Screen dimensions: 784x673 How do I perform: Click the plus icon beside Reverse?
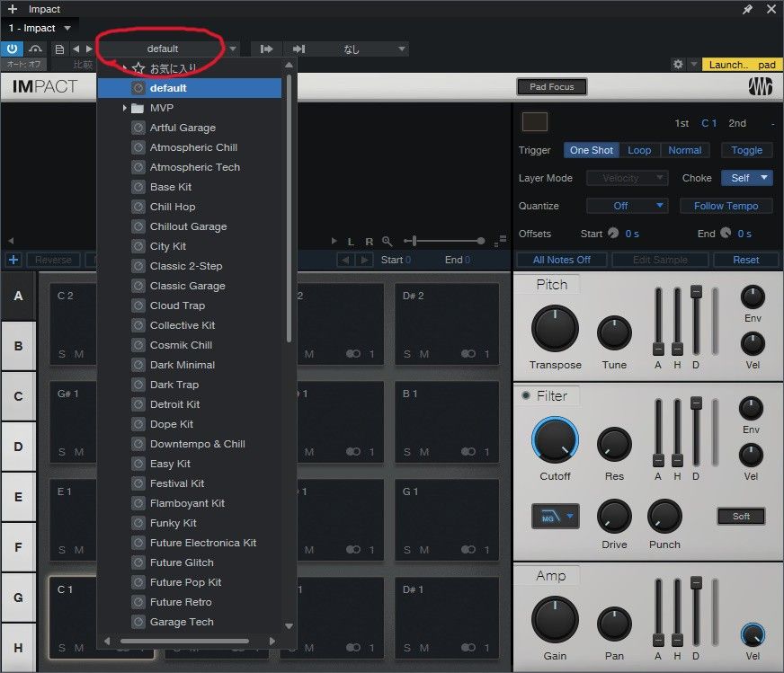13,260
